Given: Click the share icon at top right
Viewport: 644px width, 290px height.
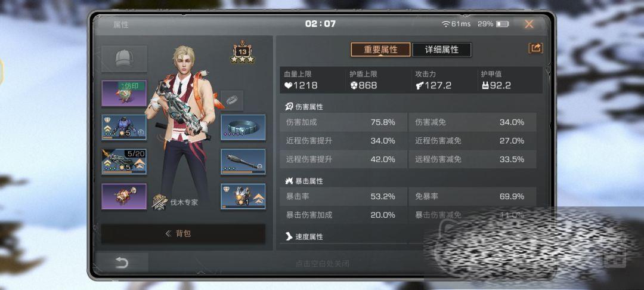Looking at the screenshot, I should pos(535,48).
